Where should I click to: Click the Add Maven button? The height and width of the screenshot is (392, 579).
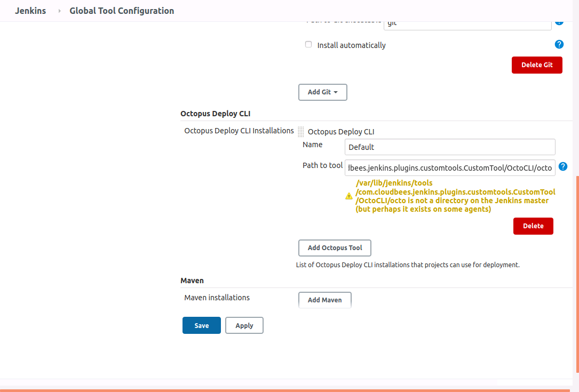click(324, 300)
